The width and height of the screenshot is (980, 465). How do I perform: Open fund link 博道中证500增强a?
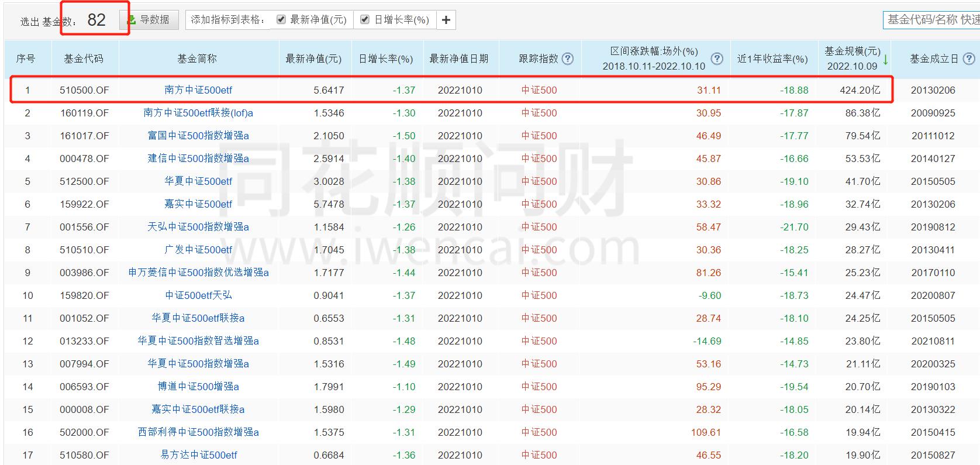point(198,387)
